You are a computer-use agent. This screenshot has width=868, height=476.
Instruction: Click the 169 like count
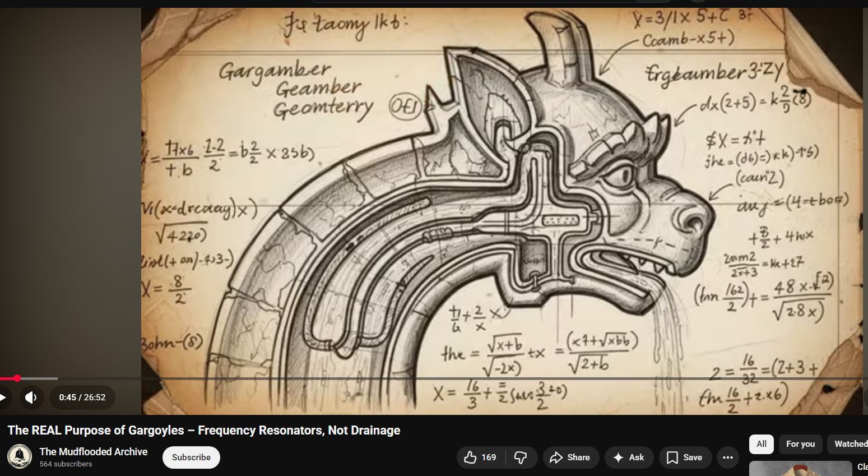(x=489, y=457)
